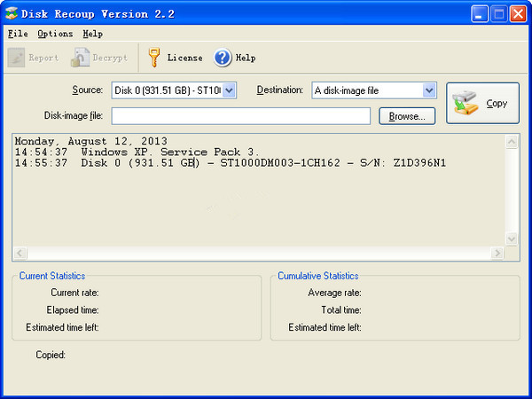Expand the Source disk dropdown
Viewport: 532px width, 399px height.
pos(230,90)
